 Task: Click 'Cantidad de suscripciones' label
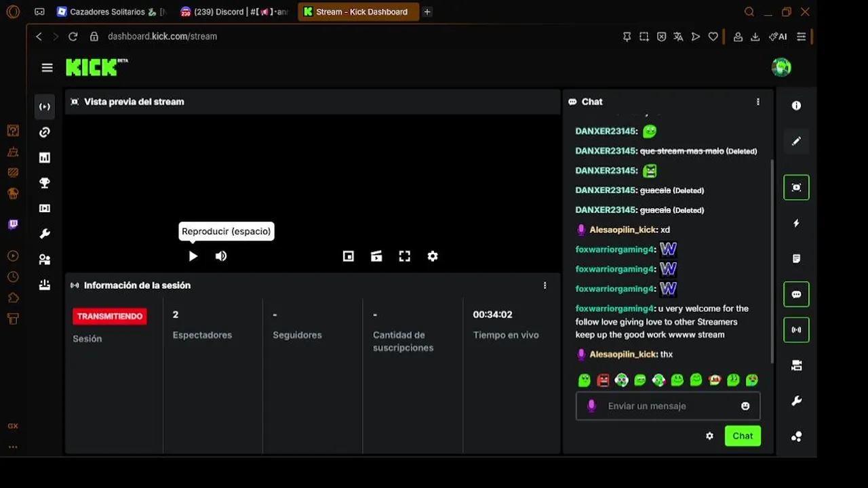pyautogui.click(x=403, y=341)
